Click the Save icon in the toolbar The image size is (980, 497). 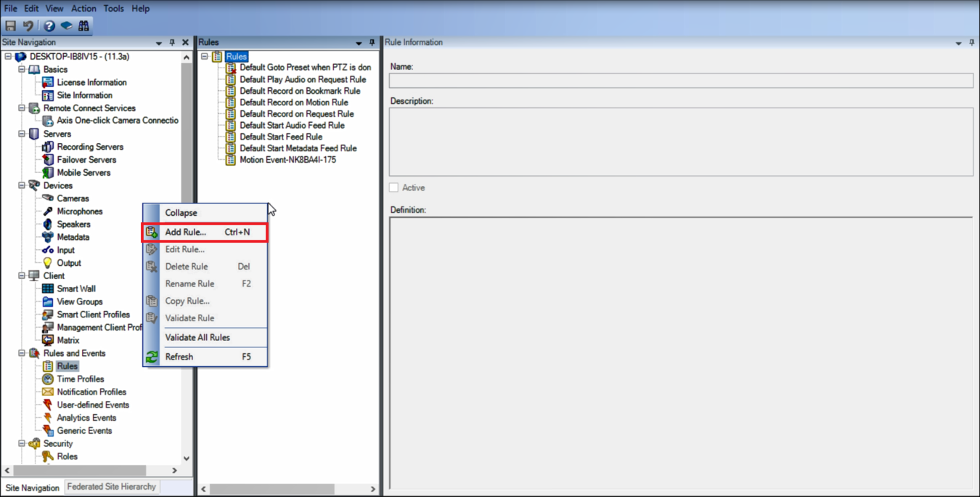[x=11, y=25]
